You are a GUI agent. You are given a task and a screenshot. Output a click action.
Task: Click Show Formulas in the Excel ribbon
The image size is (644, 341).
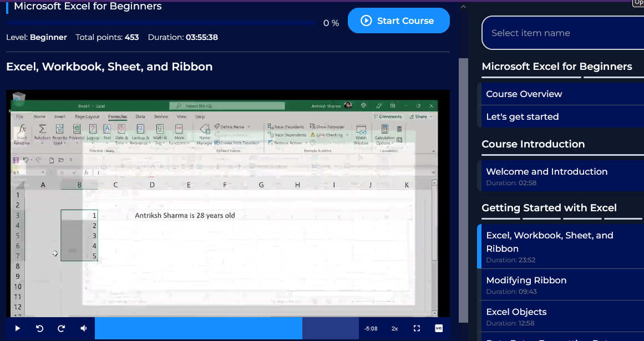(327, 127)
